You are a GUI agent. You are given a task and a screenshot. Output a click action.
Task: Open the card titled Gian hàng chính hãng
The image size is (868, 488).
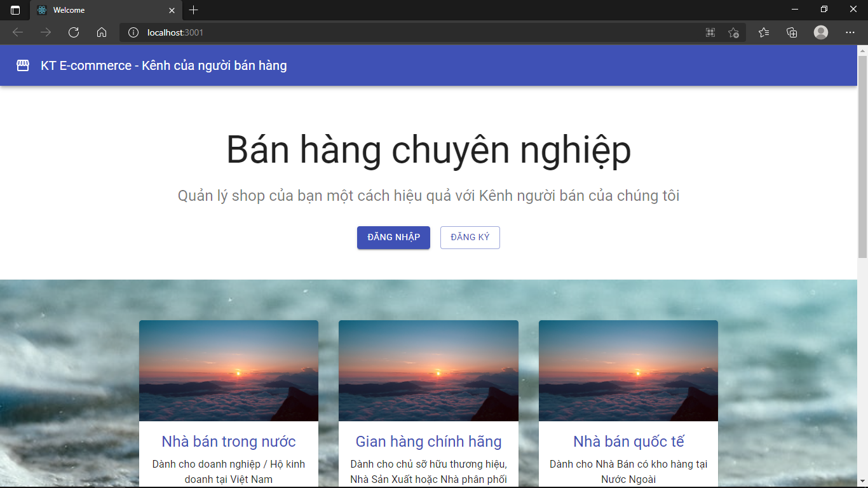coord(428,441)
